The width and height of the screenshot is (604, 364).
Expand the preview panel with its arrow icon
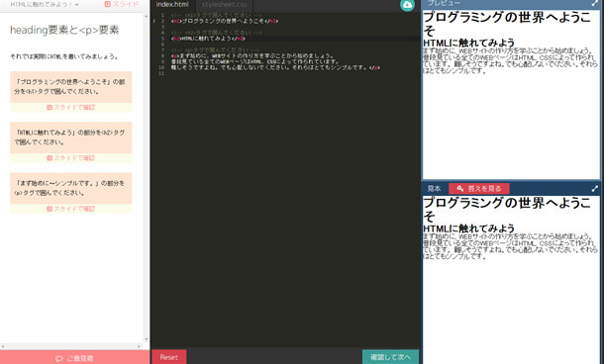595,4
